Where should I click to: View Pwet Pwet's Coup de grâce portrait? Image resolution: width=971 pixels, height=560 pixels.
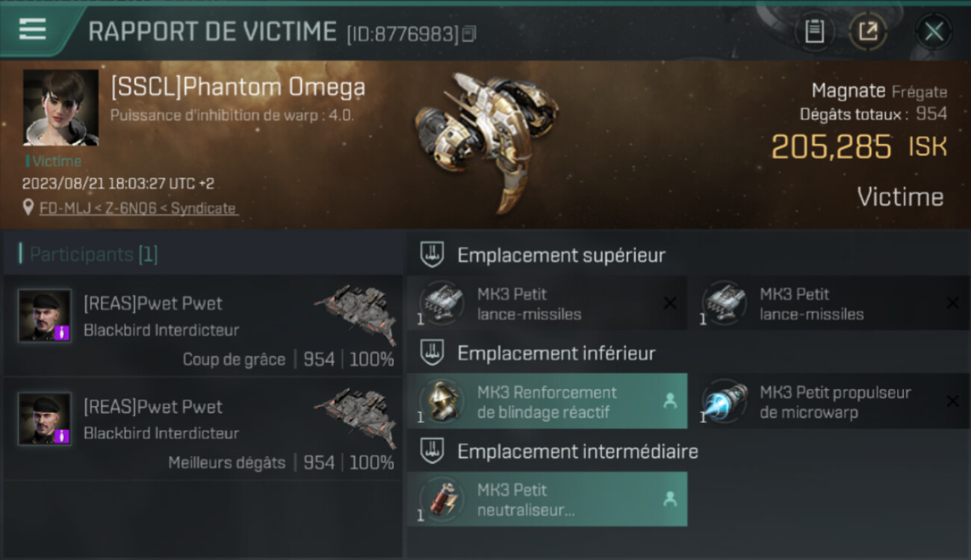click(45, 315)
